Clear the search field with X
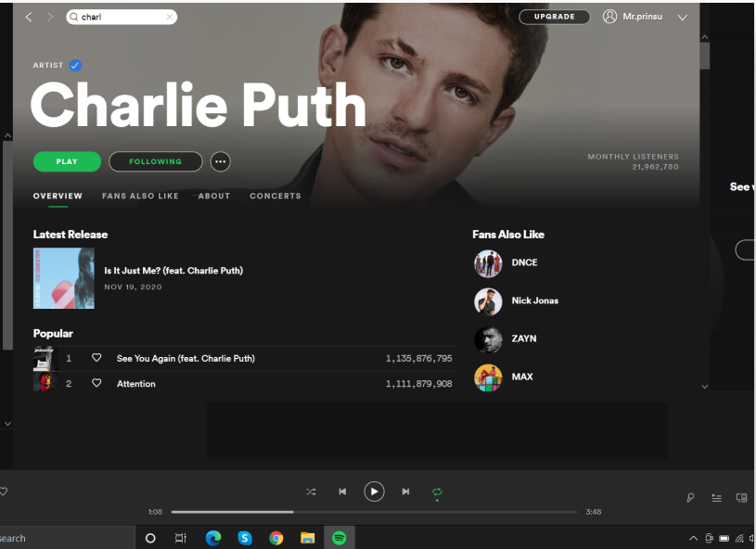The image size is (756, 549). 169,17
